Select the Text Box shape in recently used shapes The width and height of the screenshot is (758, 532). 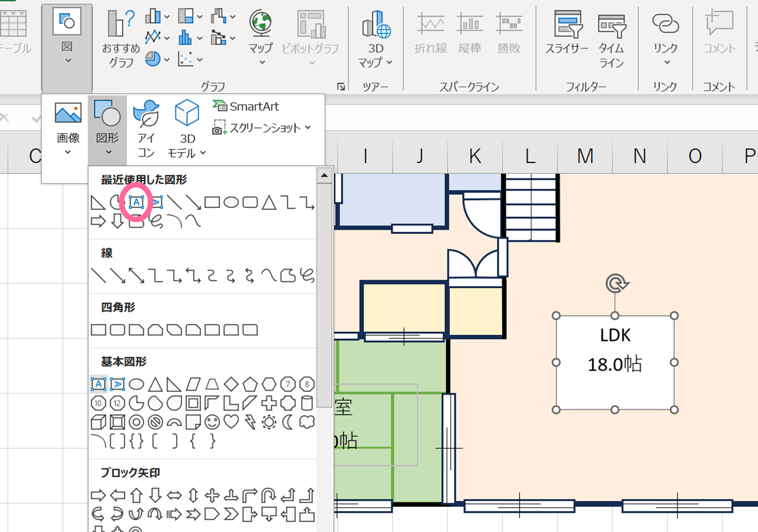tap(136, 202)
